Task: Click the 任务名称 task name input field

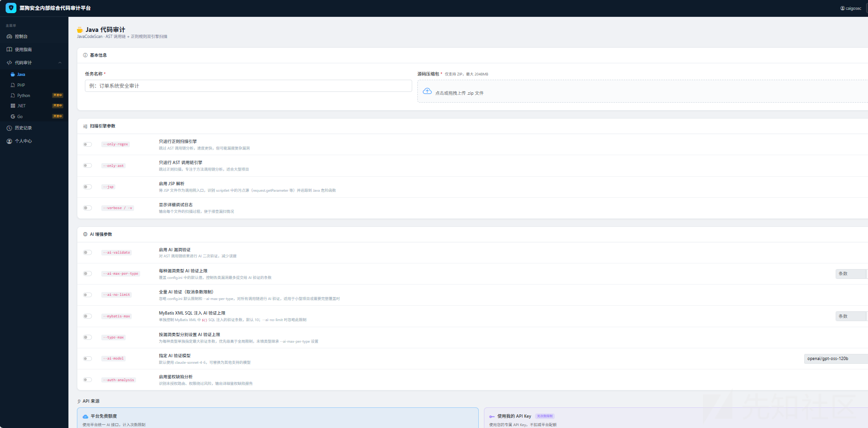Action: click(x=248, y=86)
